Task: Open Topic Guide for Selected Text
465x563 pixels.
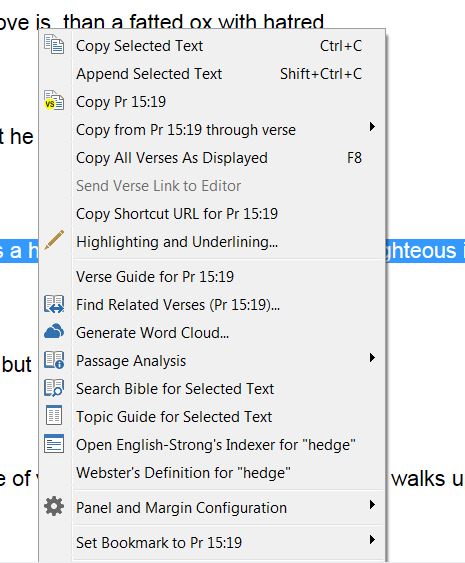Action: (212, 417)
